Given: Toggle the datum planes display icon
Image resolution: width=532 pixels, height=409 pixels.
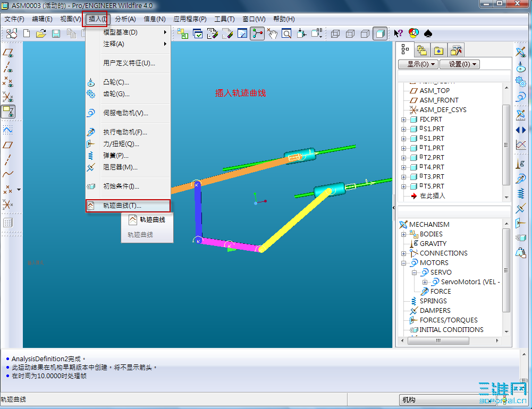Looking at the screenshot, I should coord(8,53).
